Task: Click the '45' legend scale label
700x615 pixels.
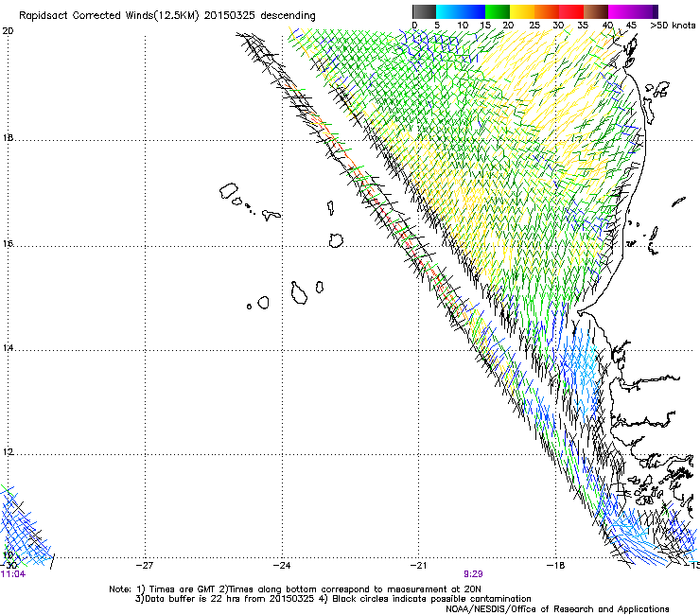Action: tap(631, 26)
